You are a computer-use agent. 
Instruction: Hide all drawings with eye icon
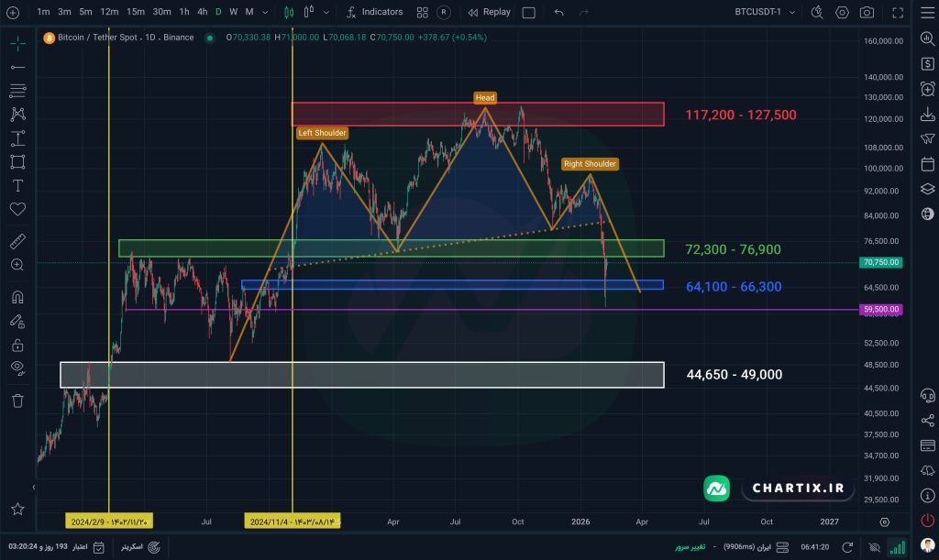point(17,368)
